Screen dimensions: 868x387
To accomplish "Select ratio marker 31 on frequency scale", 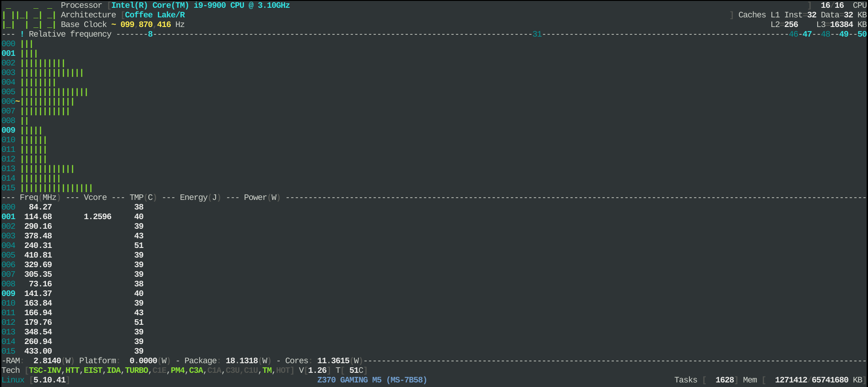I will tap(537, 34).
